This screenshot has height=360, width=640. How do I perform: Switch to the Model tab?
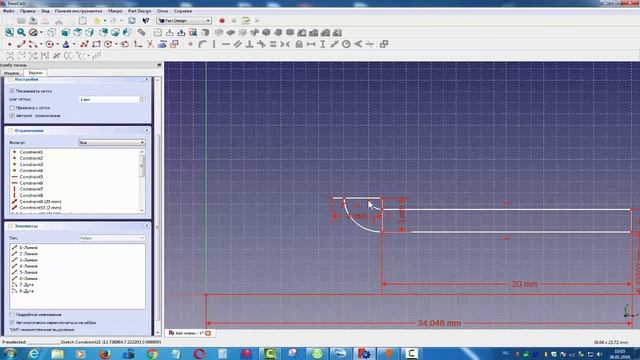pos(11,73)
